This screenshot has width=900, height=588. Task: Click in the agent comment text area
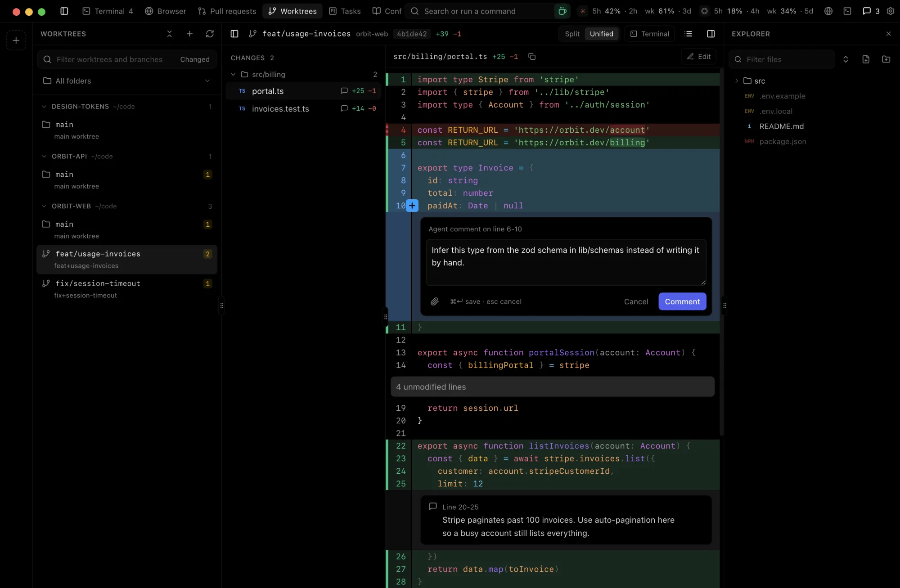pyautogui.click(x=566, y=262)
